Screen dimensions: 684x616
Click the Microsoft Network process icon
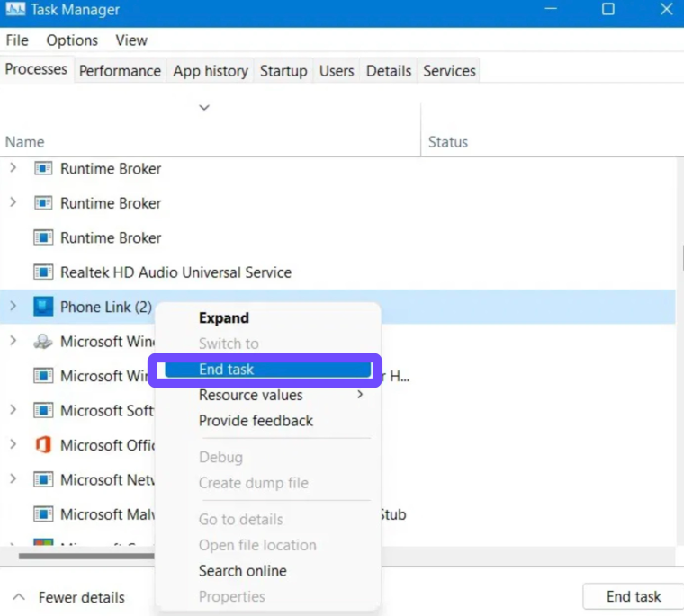point(43,479)
